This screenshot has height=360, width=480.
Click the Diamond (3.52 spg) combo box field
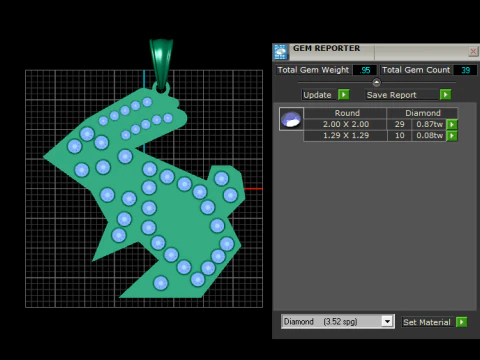click(x=338, y=322)
